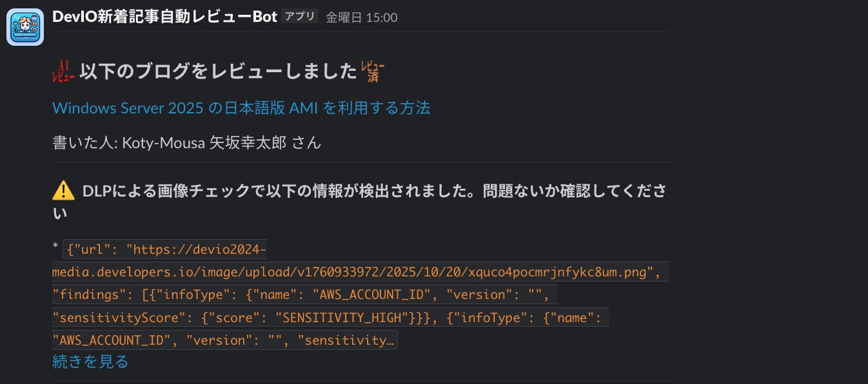Open the 金曜日 15:00 message timestamp
This screenshot has width=868, height=384.
361,17
